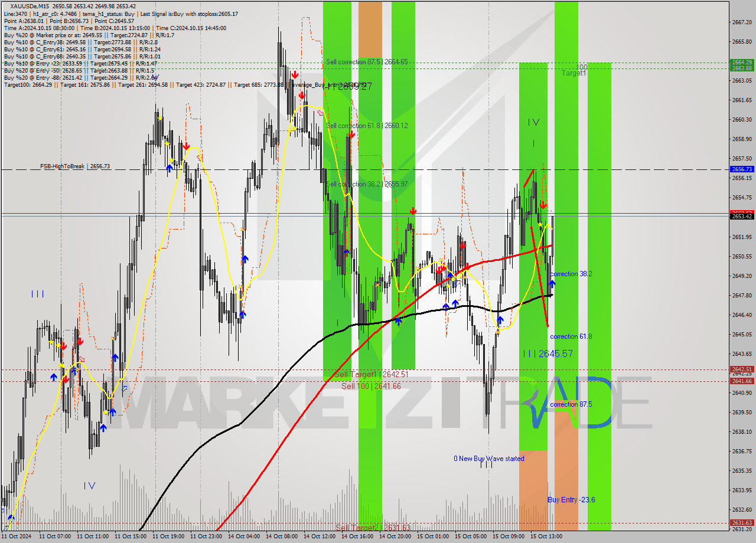Select the Sell correction 38.2 | 2655.97 label
Image resolution: width=756 pixels, height=543 pixels.
pyautogui.click(x=367, y=184)
